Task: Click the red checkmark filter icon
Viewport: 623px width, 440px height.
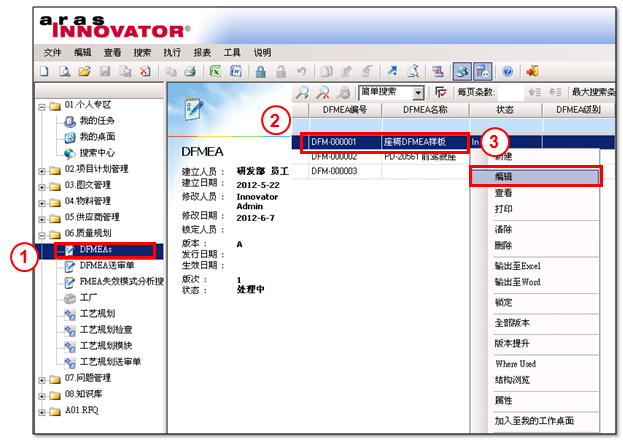Action: [441, 93]
